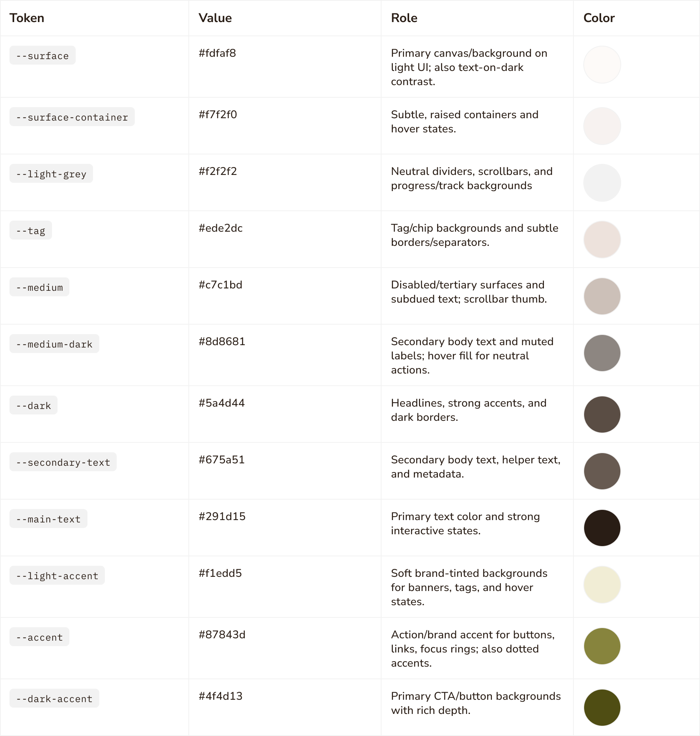Click the --dark token code label

(34, 405)
